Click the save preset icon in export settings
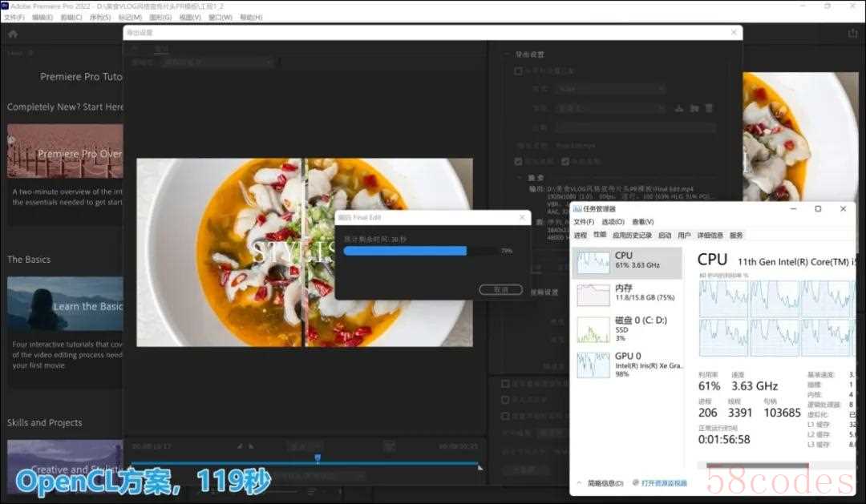Viewport: 866px width, 504px height. coord(679,107)
